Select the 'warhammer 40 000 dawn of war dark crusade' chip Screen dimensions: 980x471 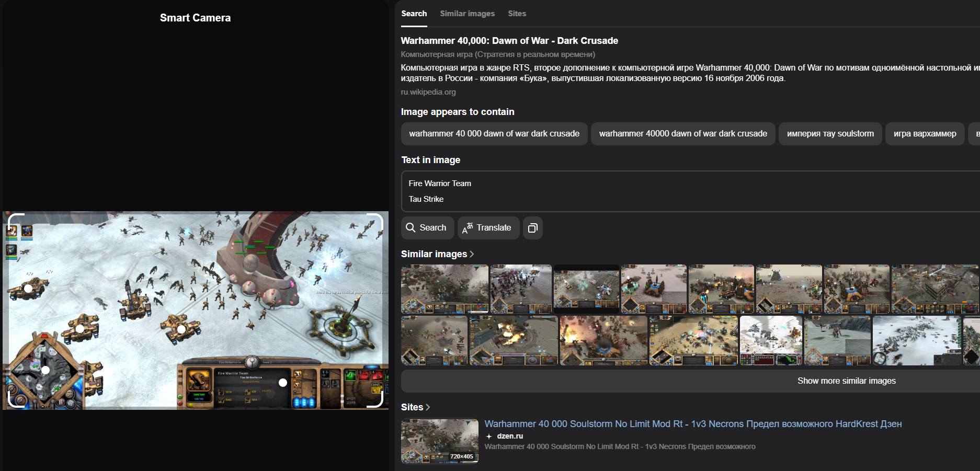coord(494,134)
